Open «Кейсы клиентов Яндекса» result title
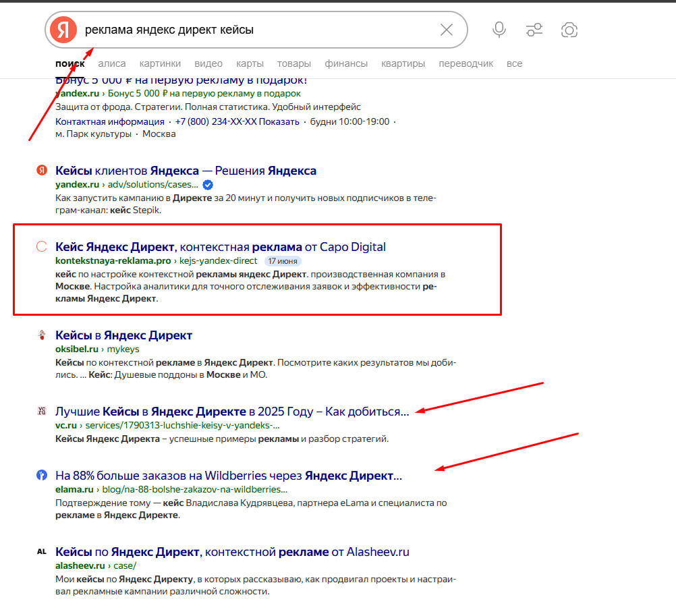Image resolution: width=676 pixels, height=616 pixels. (x=186, y=171)
